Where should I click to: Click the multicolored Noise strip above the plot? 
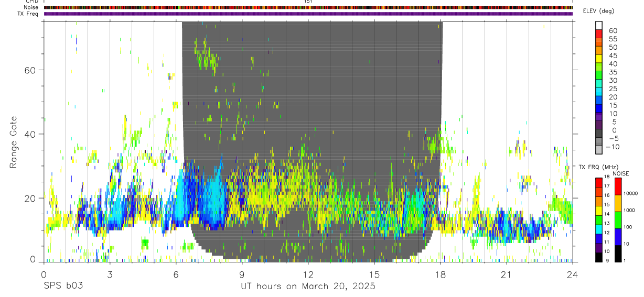click(x=308, y=7)
